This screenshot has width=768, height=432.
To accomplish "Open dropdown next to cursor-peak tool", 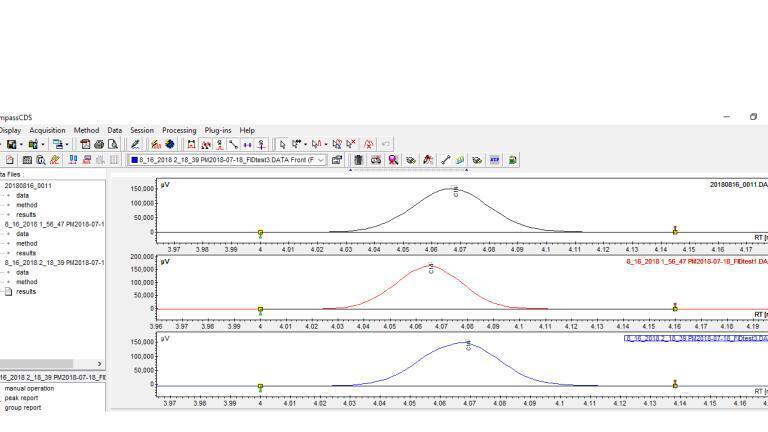I will 326,144.
